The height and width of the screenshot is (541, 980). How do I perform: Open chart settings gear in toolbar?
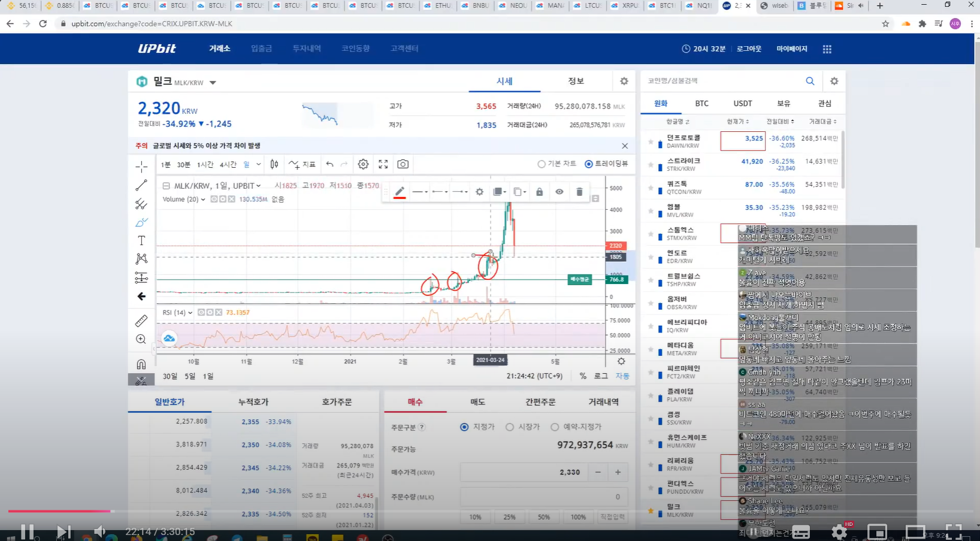pyautogui.click(x=363, y=164)
